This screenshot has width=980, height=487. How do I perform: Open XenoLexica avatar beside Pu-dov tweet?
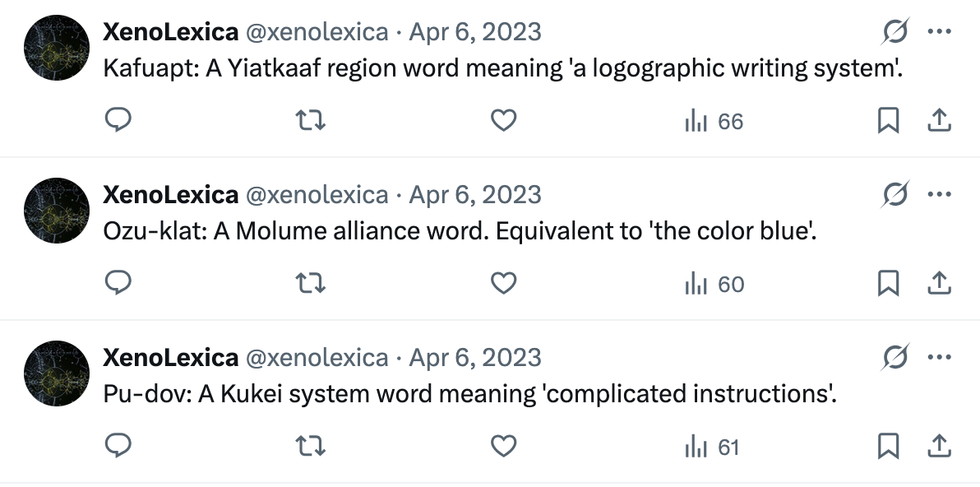[57, 373]
